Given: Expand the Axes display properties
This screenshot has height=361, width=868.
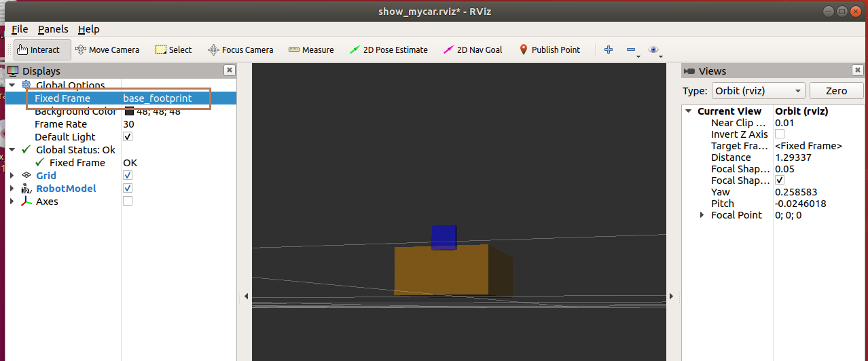Looking at the screenshot, I should 12,201.
